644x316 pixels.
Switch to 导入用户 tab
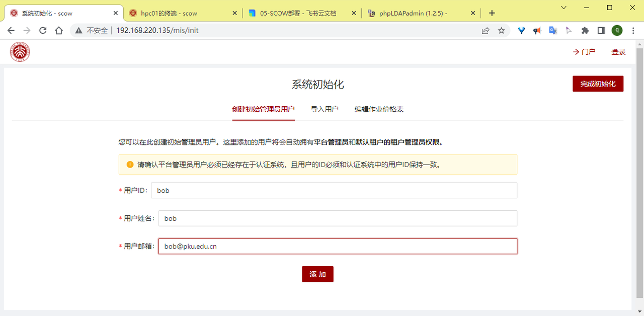click(325, 109)
